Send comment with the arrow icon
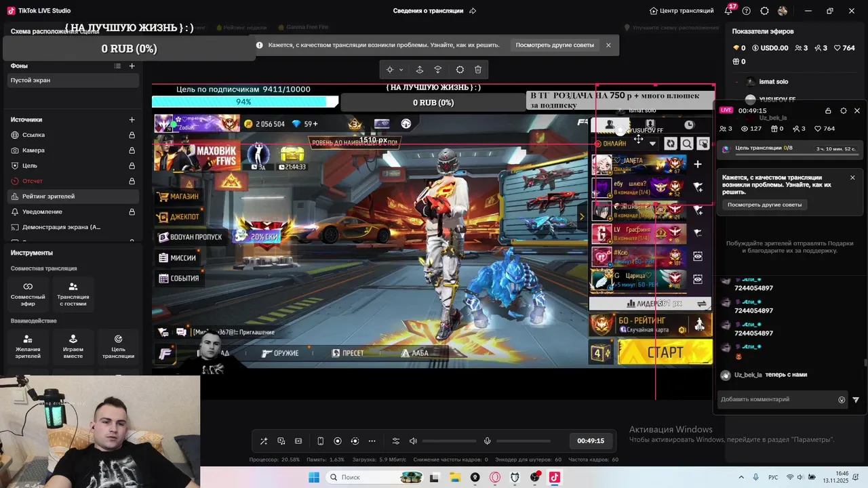 (x=856, y=400)
